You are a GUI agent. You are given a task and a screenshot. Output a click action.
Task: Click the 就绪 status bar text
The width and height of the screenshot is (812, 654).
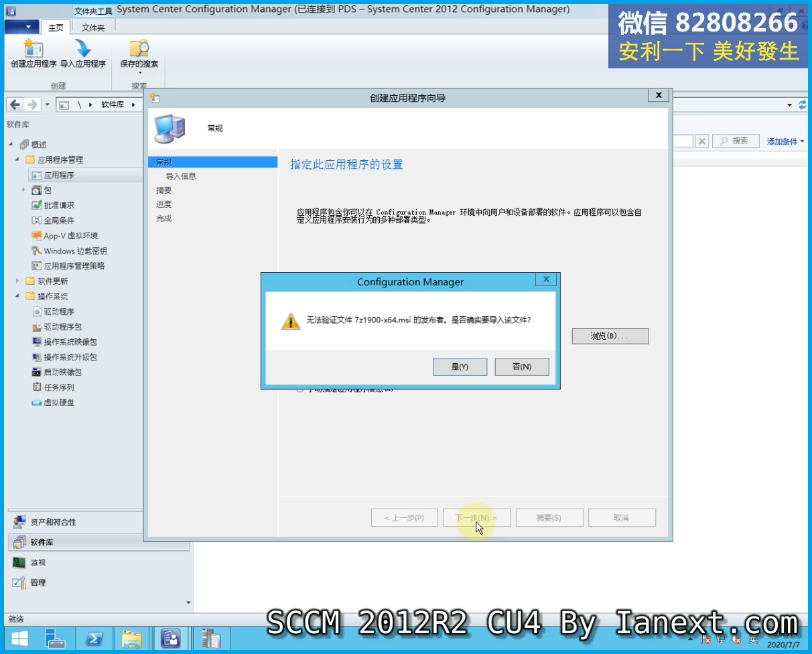click(15, 619)
